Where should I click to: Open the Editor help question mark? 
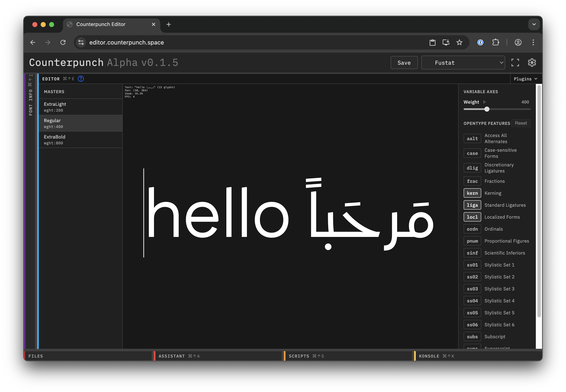81,79
